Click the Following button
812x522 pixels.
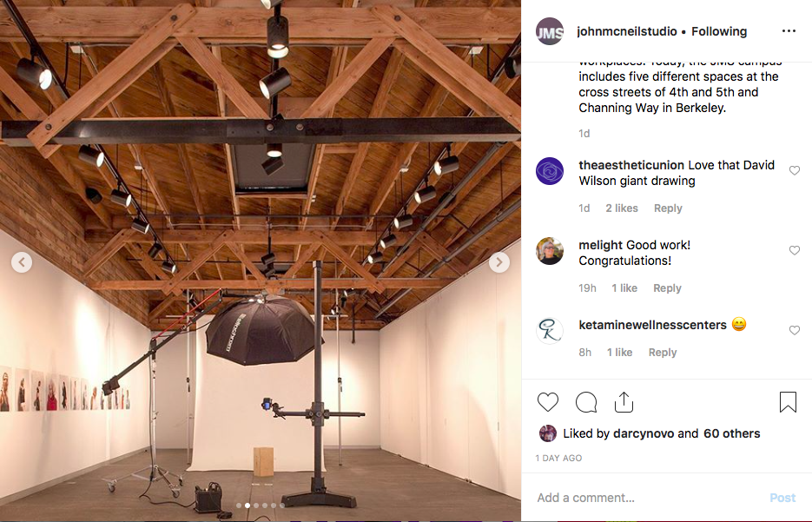pyautogui.click(x=719, y=31)
